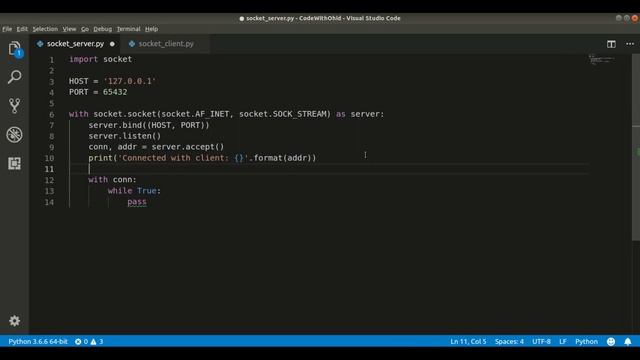Open the Debug view with the bug icon
The width and height of the screenshot is (640, 360).
pos(15,135)
